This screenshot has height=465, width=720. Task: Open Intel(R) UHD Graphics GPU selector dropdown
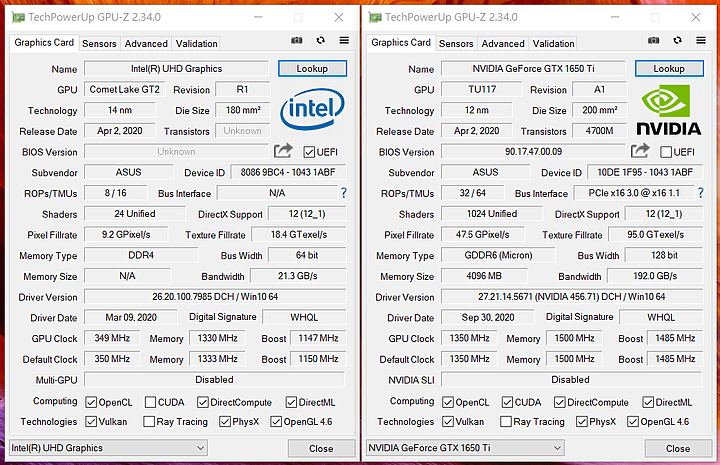click(108, 448)
